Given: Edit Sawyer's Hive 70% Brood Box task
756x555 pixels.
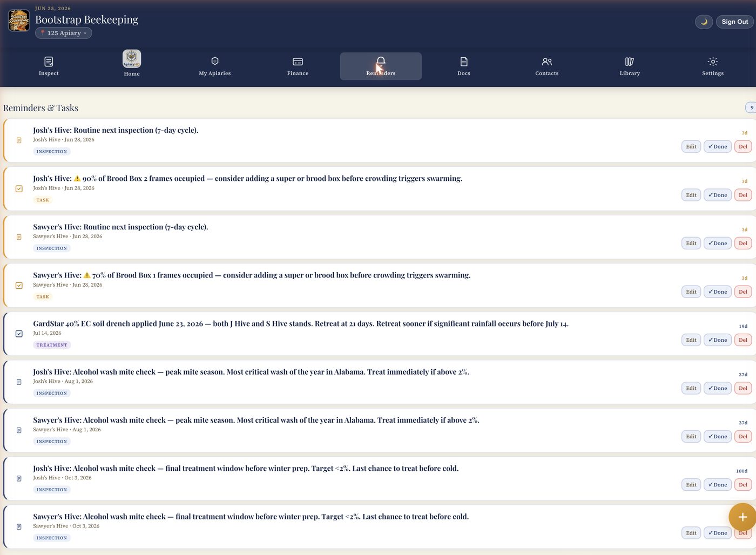Looking at the screenshot, I should 691,292.
